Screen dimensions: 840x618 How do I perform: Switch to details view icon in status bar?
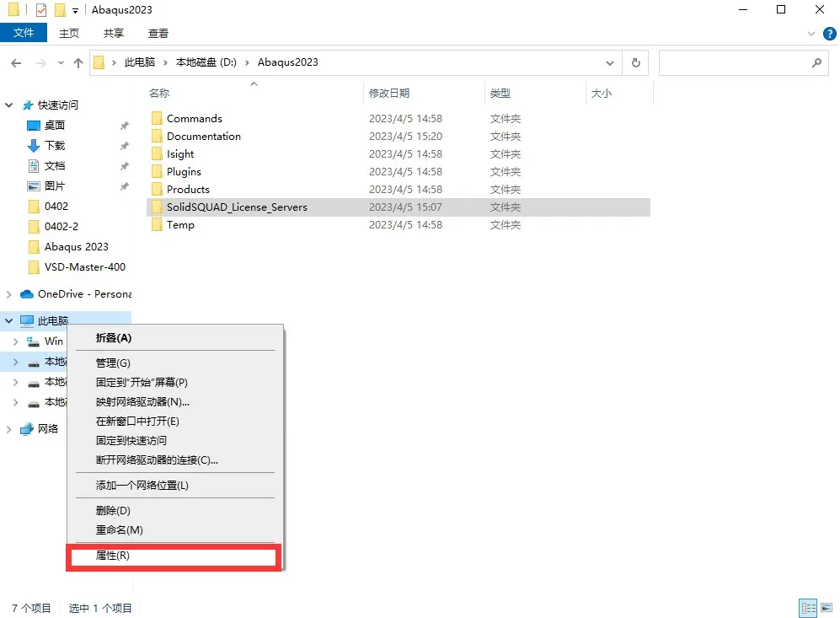point(808,608)
